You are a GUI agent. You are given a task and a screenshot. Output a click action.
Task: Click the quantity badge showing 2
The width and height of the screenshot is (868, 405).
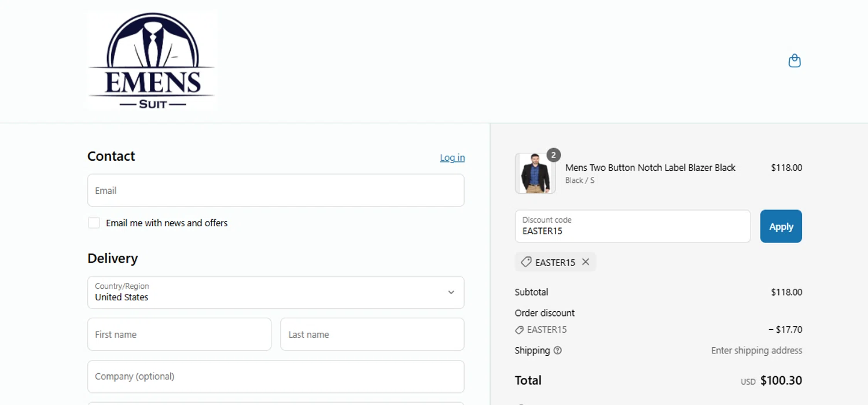(x=553, y=155)
